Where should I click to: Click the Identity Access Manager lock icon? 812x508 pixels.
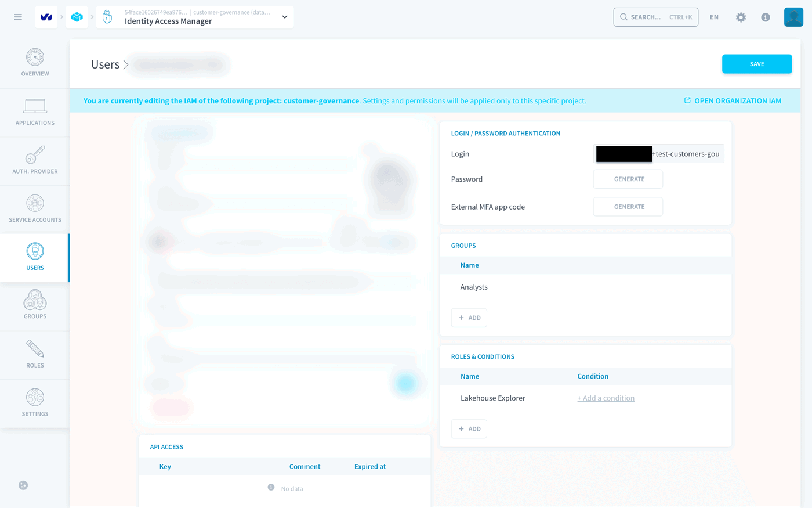(107, 17)
